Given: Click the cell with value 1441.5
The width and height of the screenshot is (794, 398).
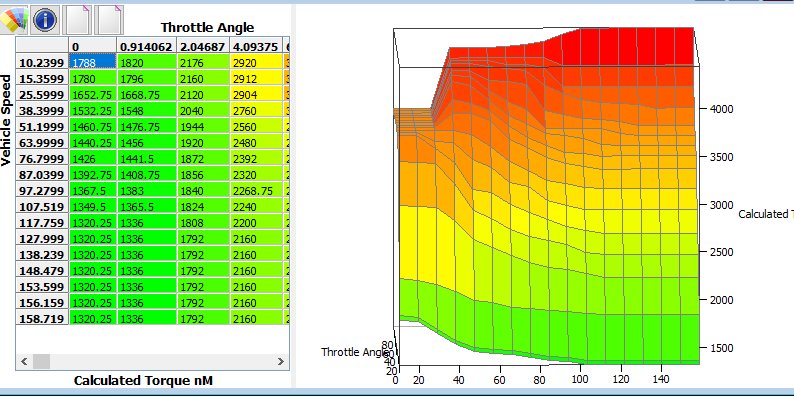Looking at the screenshot, I should point(147,158).
